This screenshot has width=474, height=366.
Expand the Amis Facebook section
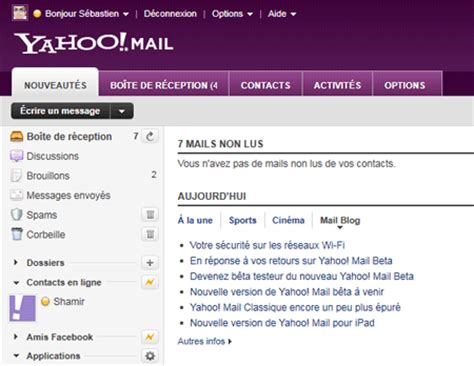[x=16, y=337]
